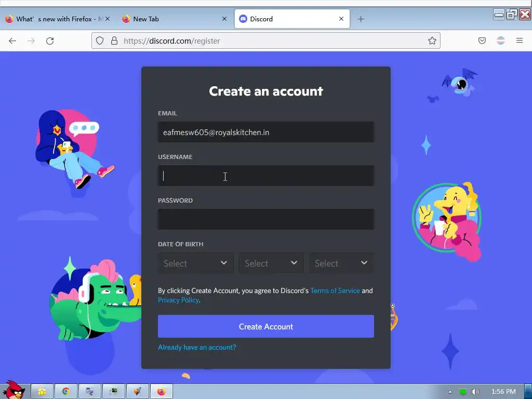Open the Save to Pocket icon
This screenshot has width=532, height=399.
(x=482, y=41)
